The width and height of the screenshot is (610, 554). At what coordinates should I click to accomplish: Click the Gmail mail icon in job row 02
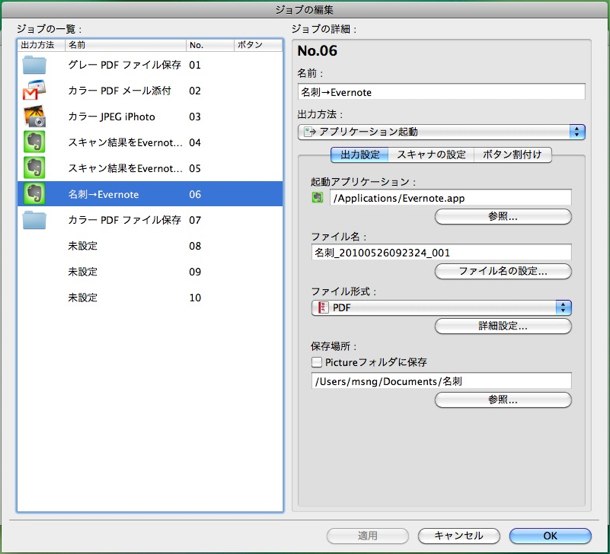pyautogui.click(x=34, y=90)
